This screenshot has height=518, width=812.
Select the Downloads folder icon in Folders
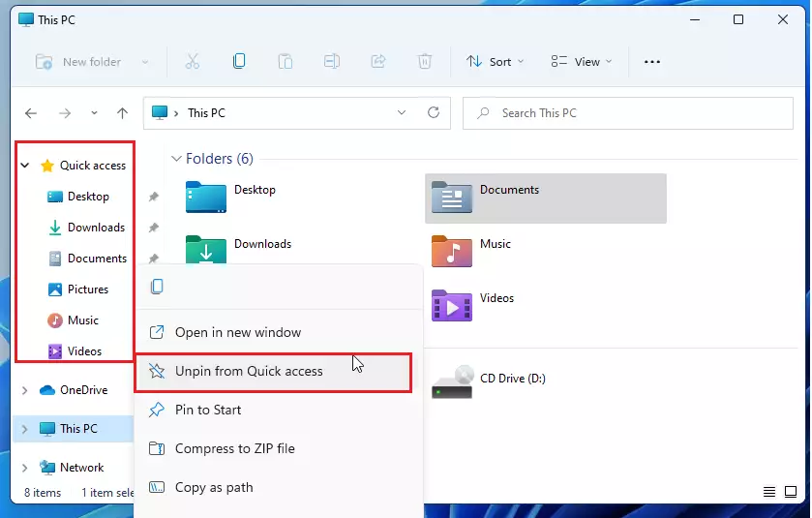click(205, 250)
